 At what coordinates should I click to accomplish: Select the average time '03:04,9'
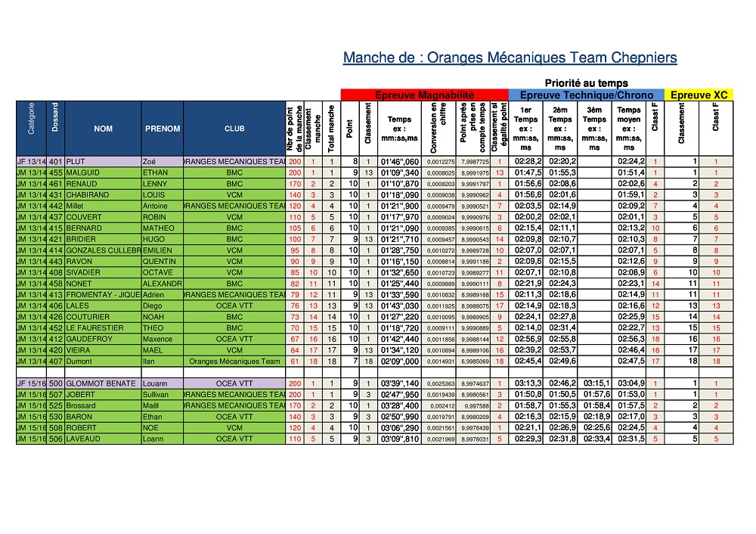pos(629,383)
